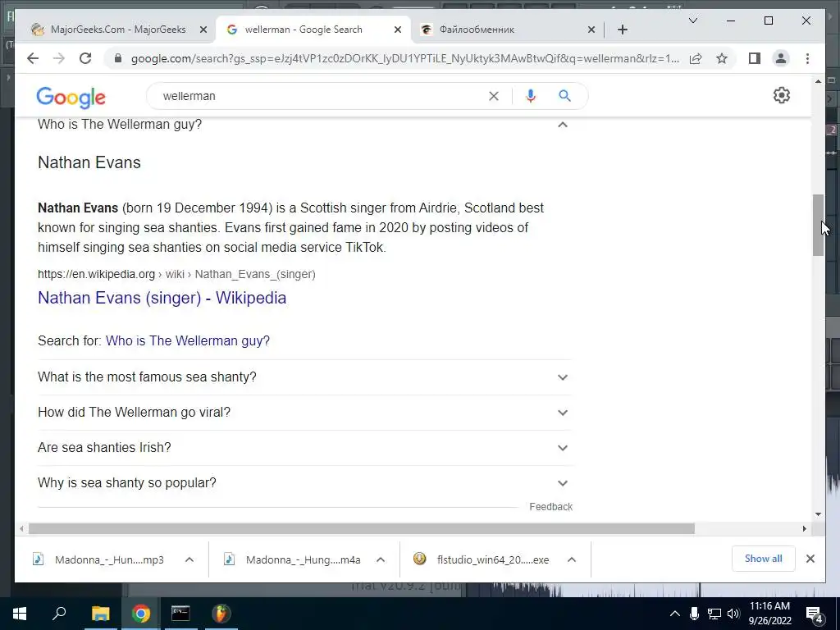Open Google quick settings gear
The height and width of the screenshot is (630, 840).
782,95
